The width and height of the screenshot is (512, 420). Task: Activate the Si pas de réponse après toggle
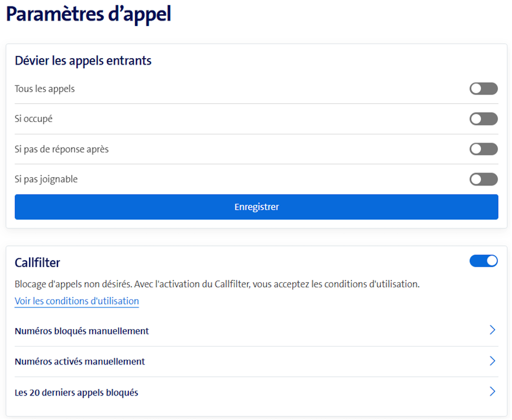(x=484, y=149)
